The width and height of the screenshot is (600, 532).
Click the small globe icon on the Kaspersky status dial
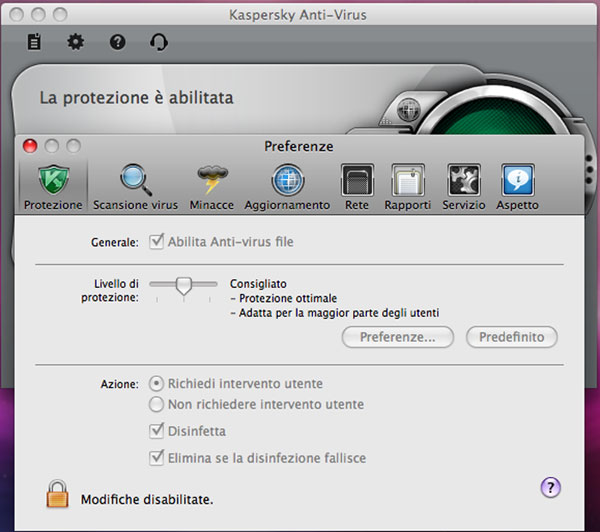[409, 109]
